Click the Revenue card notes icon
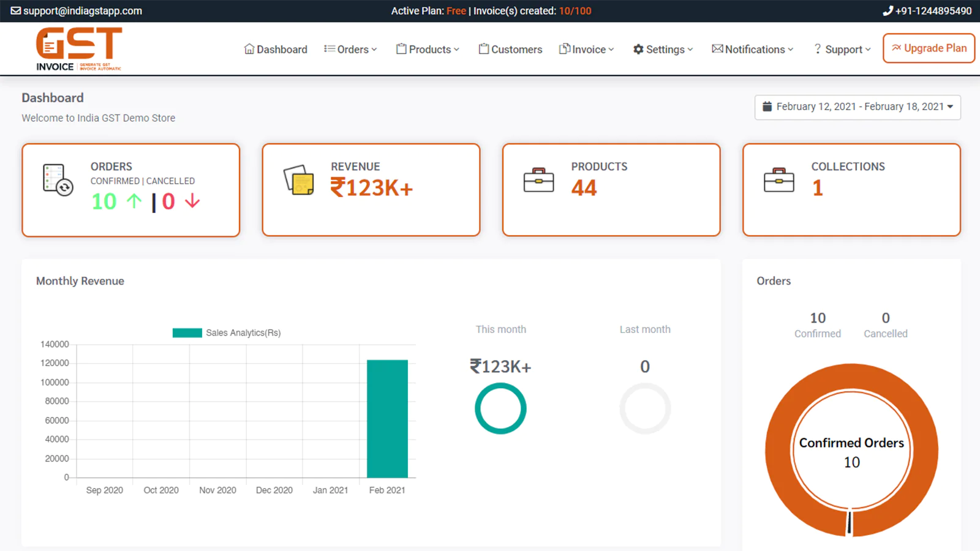Image resolution: width=980 pixels, height=551 pixels. point(299,180)
